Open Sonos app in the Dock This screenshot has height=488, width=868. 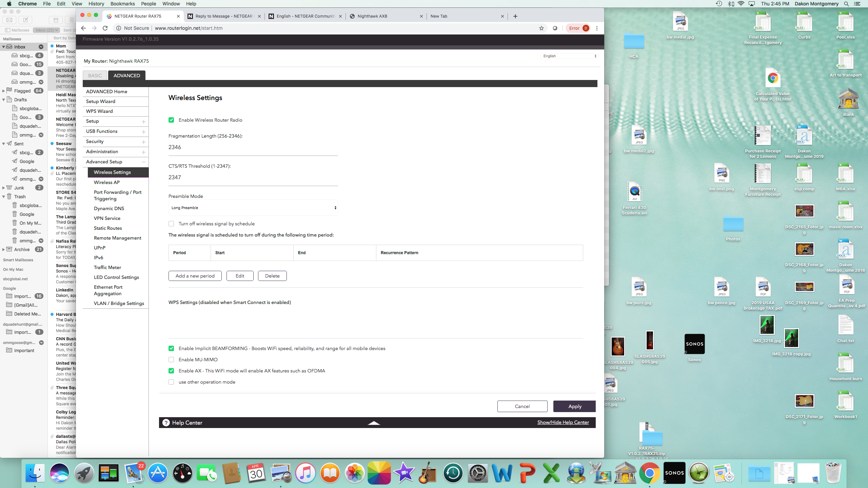[x=674, y=473]
